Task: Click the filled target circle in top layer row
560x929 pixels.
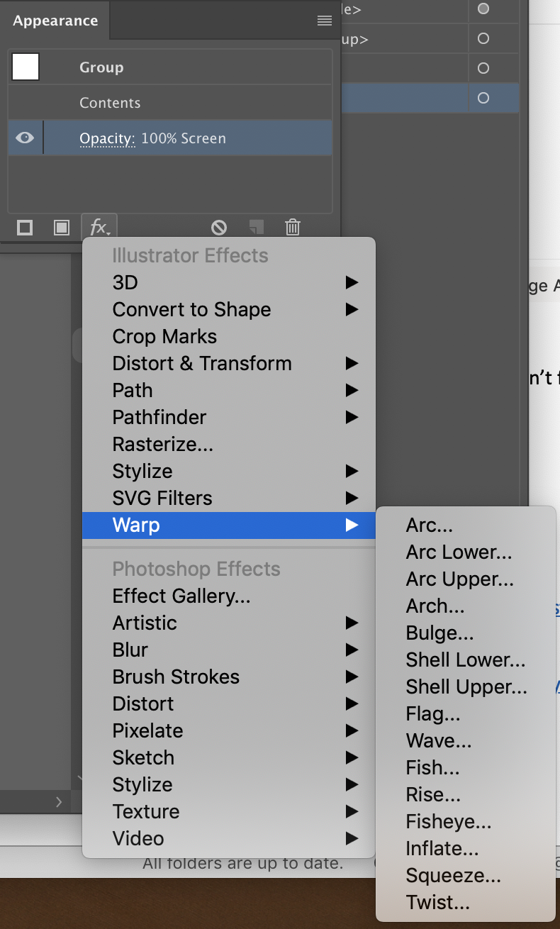Action: [483, 9]
